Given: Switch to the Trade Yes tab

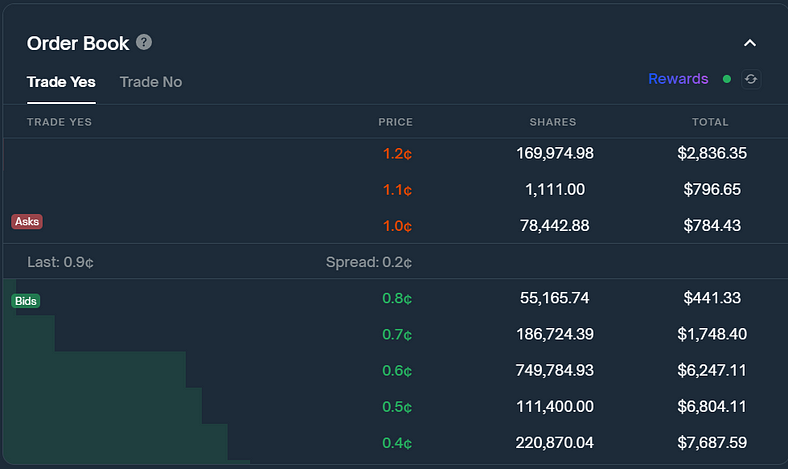Looking at the screenshot, I should click(x=61, y=82).
